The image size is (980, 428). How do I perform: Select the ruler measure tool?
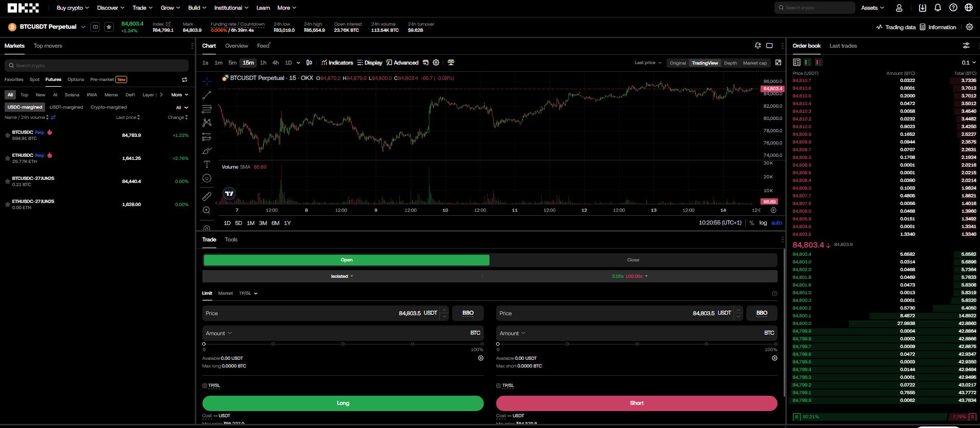207,196
